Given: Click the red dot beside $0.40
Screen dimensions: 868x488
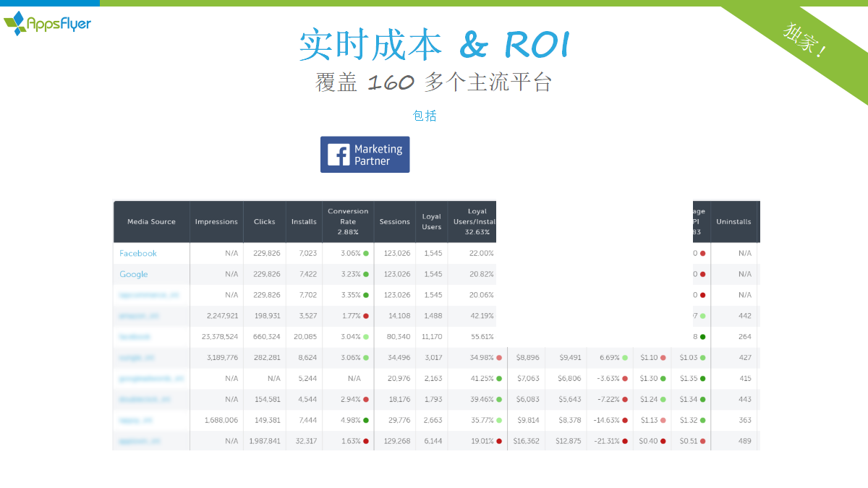Looking at the screenshot, I should click(x=663, y=441).
